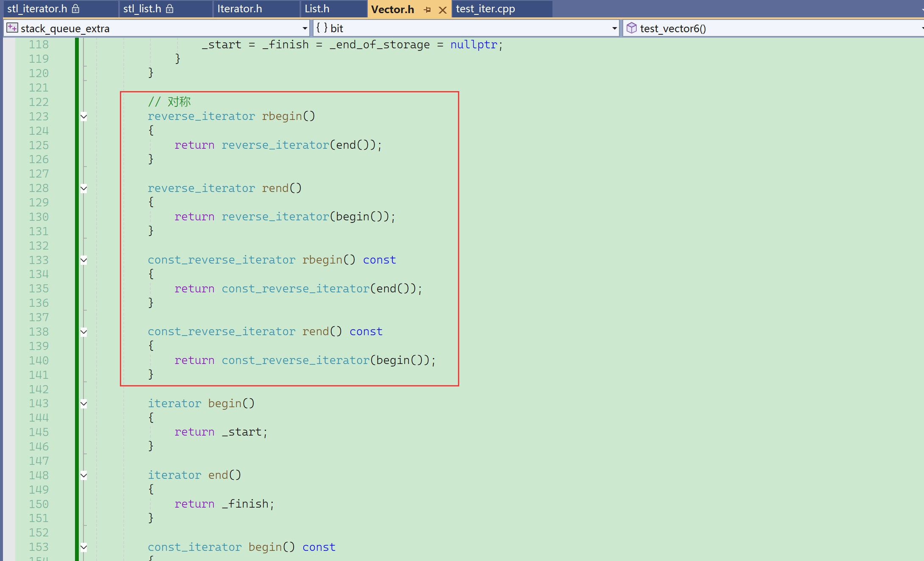This screenshot has height=561, width=924.
Task: Click the project icon beside stack_queue_extra
Action: pyautogui.click(x=12, y=28)
